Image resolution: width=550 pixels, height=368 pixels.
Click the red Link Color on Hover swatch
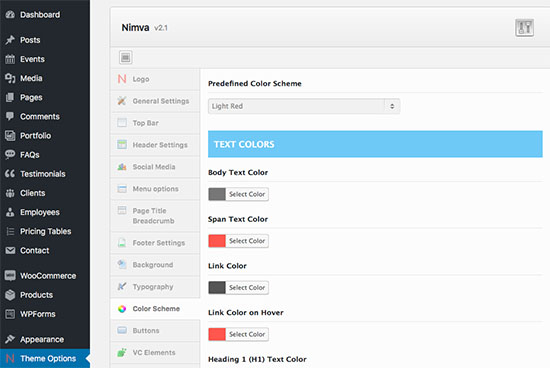217,334
